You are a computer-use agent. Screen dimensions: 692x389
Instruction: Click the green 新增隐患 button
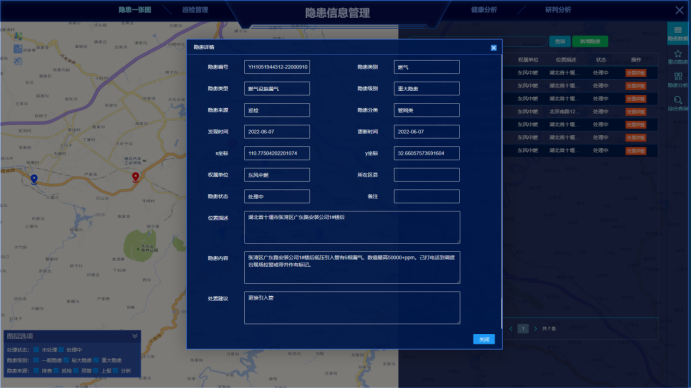[x=590, y=41]
